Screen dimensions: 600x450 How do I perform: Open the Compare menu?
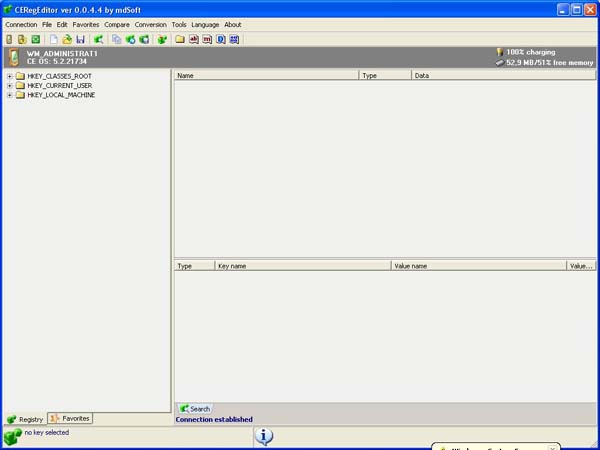(x=117, y=24)
